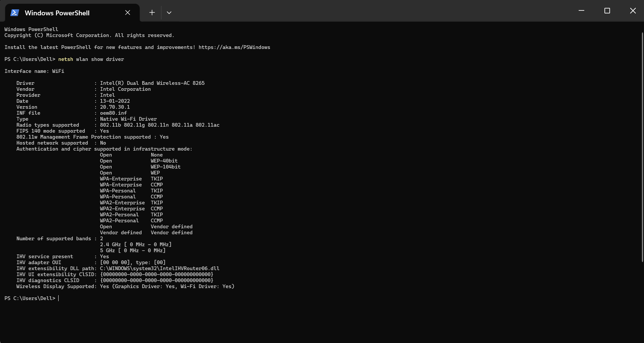
Task: Click 'Authentication and cipher supported' heading line
Action: 105,149
